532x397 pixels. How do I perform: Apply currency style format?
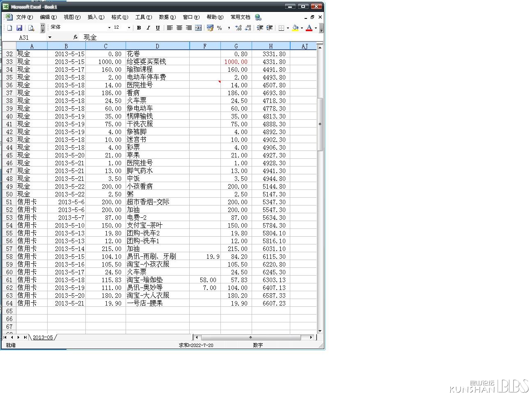[x=210, y=28]
